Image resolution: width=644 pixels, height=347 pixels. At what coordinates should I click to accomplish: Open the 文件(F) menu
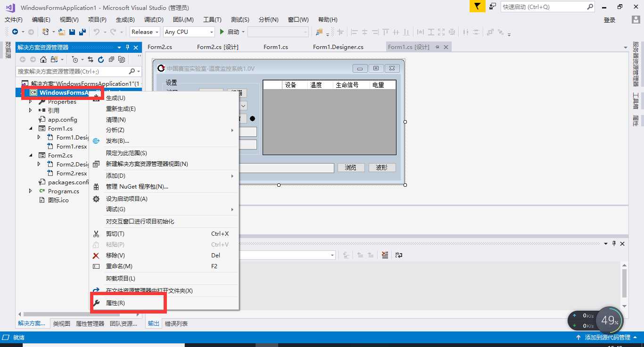[14, 20]
